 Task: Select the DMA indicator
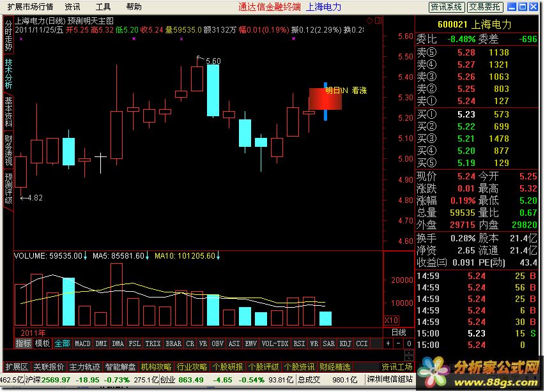tap(118, 343)
